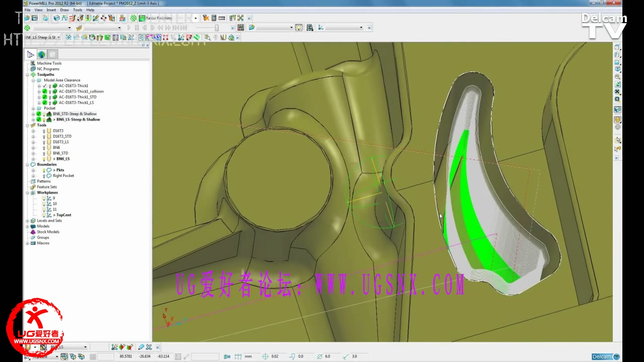
Task: Toggle light bulb for tool D16T3
Action: [x=44, y=131]
